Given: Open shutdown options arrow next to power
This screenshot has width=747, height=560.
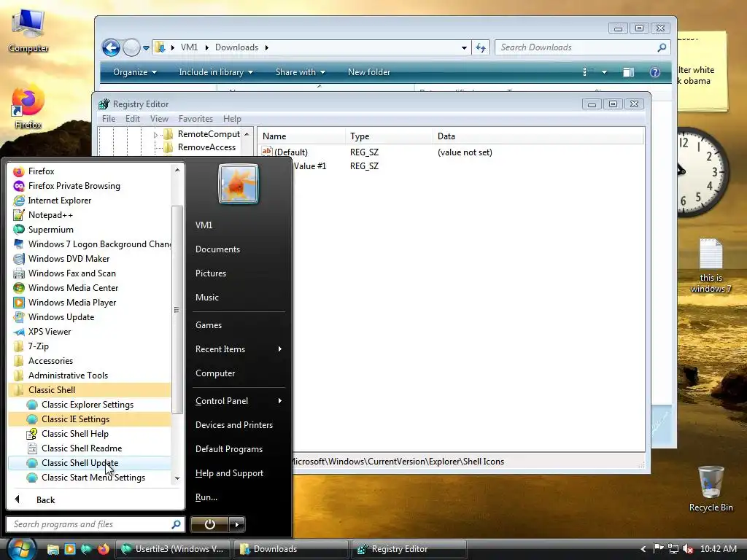Looking at the screenshot, I should 237,525.
